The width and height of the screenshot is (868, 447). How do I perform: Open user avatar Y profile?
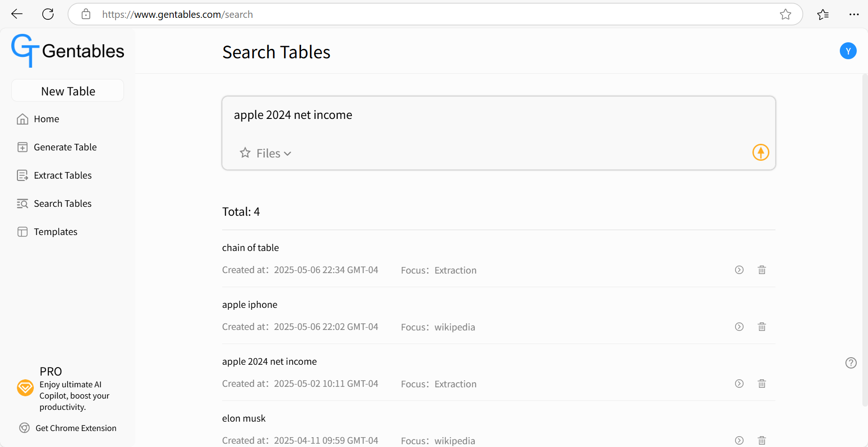point(848,51)
